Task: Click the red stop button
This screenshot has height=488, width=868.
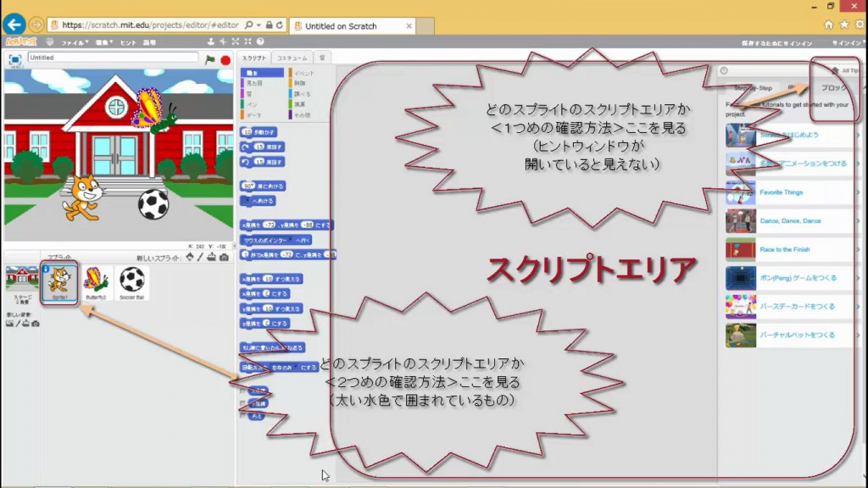Action: pyautogui.click(x=225, y=60)
